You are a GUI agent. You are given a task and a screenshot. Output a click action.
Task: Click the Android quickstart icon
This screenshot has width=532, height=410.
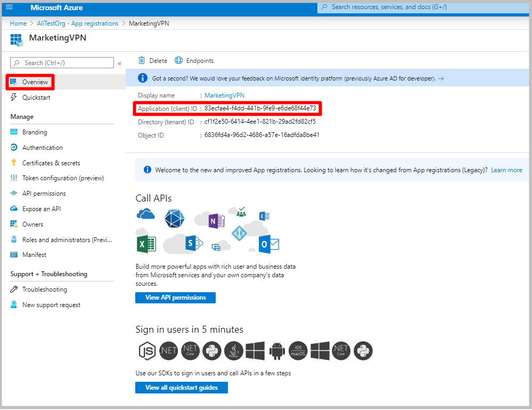[x=277, y=351]
